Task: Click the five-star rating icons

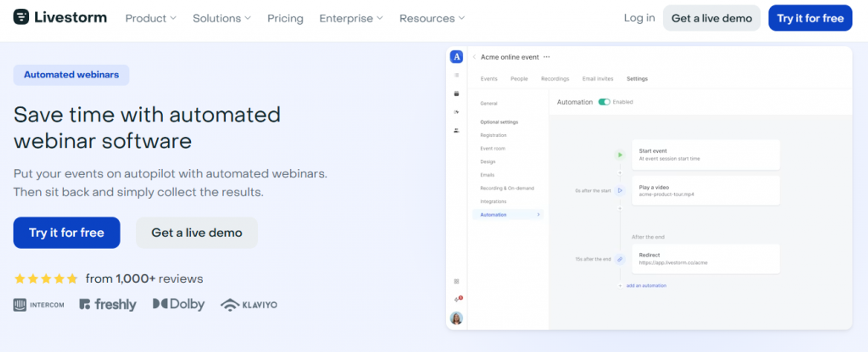Action: [x=46, y=279]
